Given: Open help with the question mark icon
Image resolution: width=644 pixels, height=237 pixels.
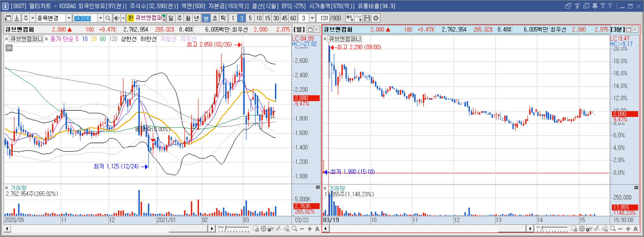Looking at the screenshot, I should point(610,6).
